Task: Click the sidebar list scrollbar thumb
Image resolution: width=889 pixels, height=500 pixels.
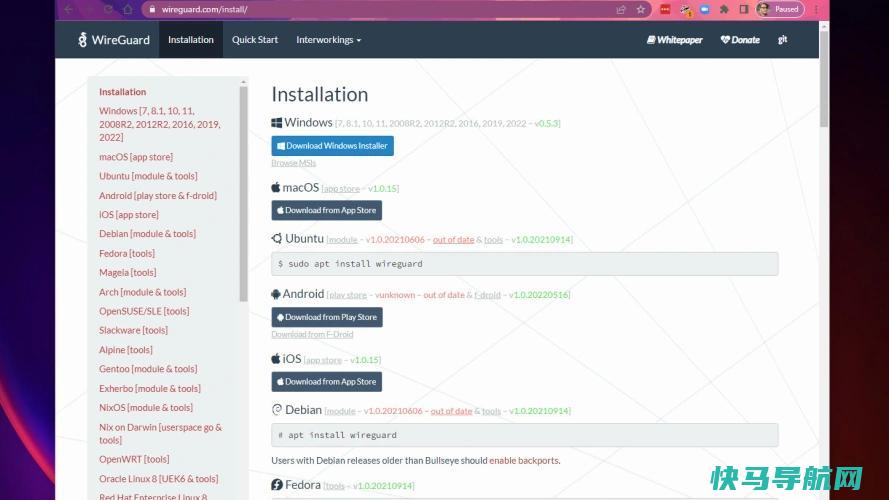Action: (243, 194)
